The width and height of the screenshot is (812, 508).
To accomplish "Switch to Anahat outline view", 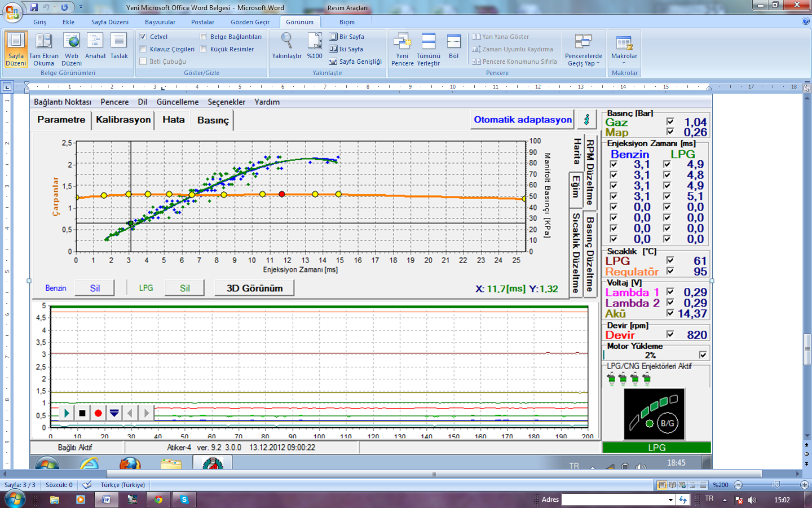I will (95, 46).
